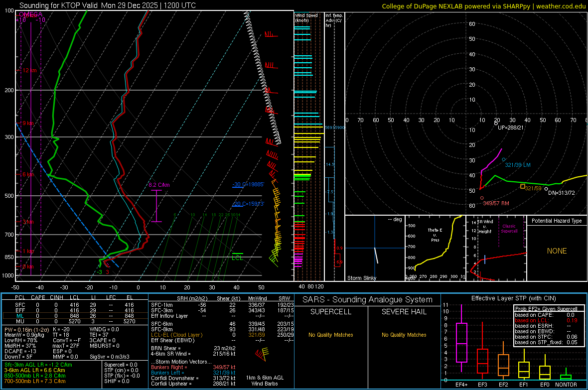The height and width of the screenshot is (390, 588).
Task: Select the highlighted ML parcel row
Action: tap(75, 316)
